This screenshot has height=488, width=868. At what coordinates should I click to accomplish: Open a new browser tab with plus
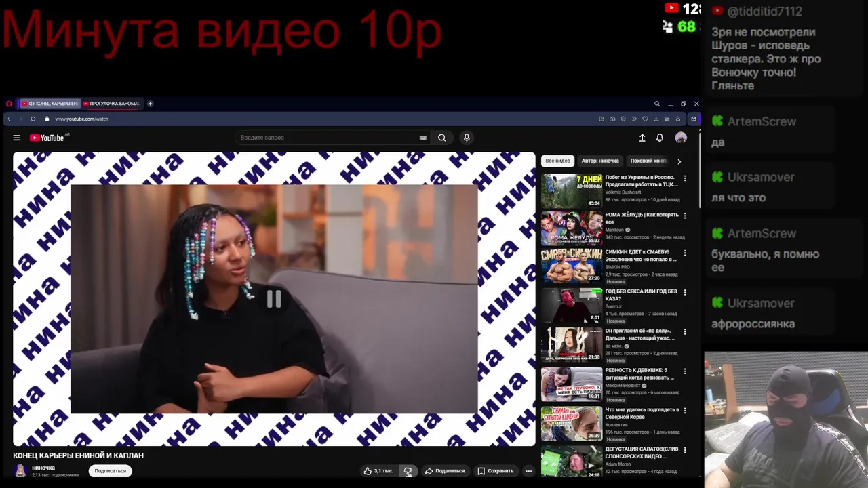tap(150, 104)
